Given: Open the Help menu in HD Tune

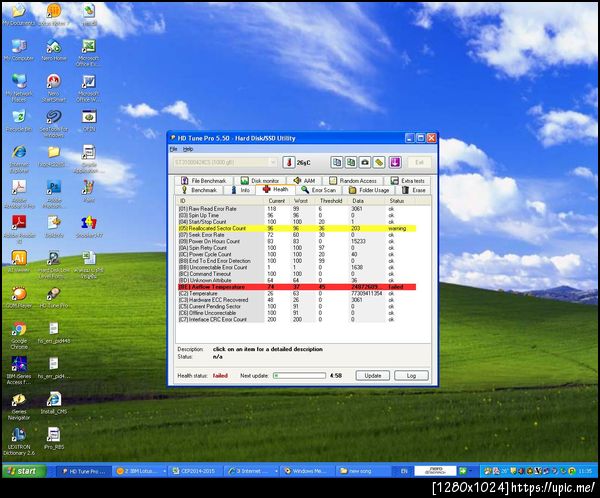Looking at the screenshot, I should pyautogui.click(x=188, y=149).
